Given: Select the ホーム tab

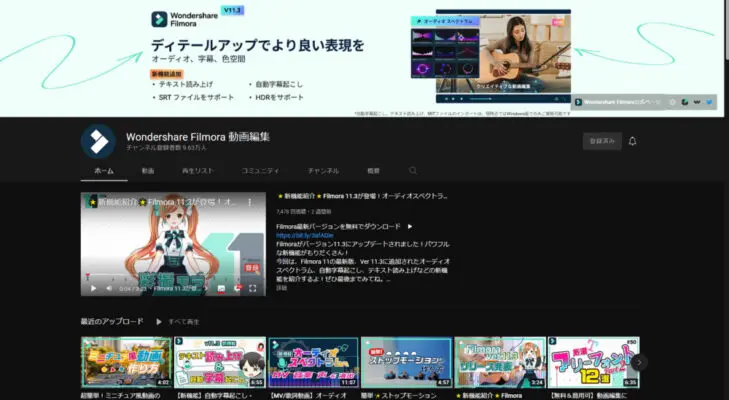Looking at the screenshot, I should click(x=104, y=171).
